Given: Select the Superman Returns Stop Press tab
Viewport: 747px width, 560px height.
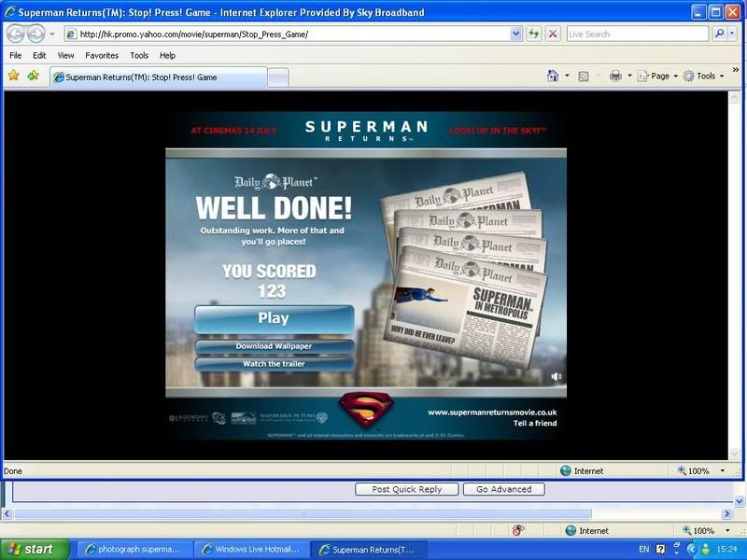Looking at the screenshot, I should pyautogui.click(x=158, y=77).
